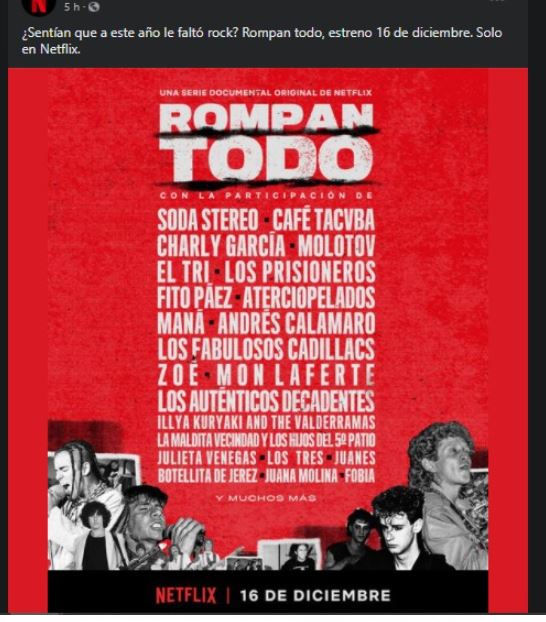Click the post caption about Rompan todo
Image resolution: width=546 pixels, height=622 pixels.
(262, 41)
